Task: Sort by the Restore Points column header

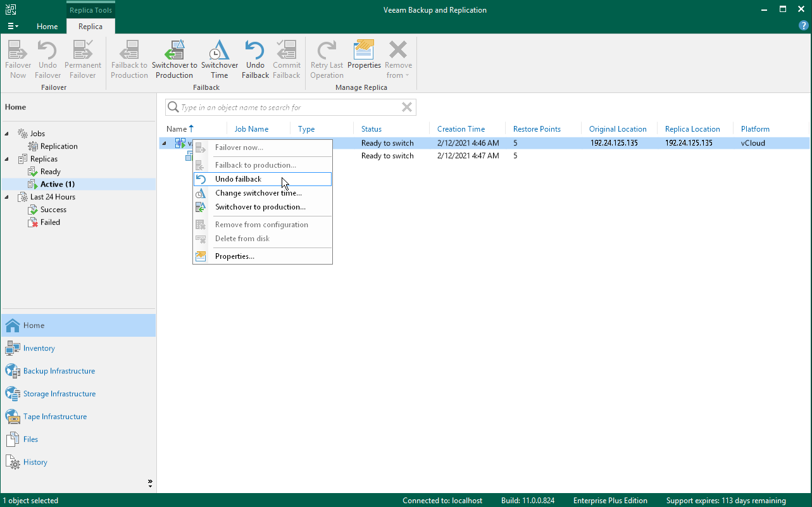Action: click(537, 129)
